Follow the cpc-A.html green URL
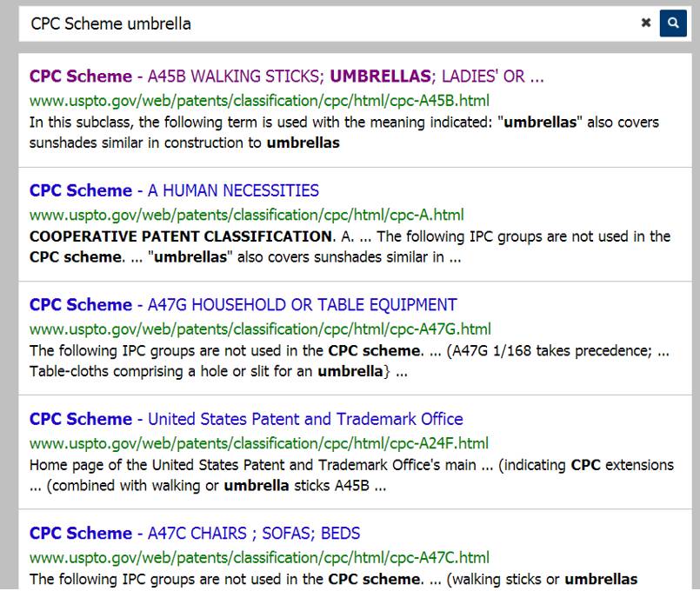Image resolution: width=700 pixels, height=591 pixels. pyautogui.click(x=247, y=215)
